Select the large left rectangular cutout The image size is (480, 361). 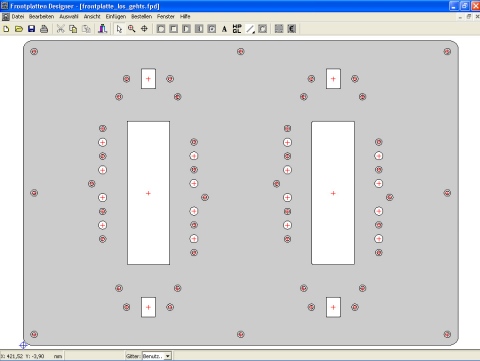(148, 193)
